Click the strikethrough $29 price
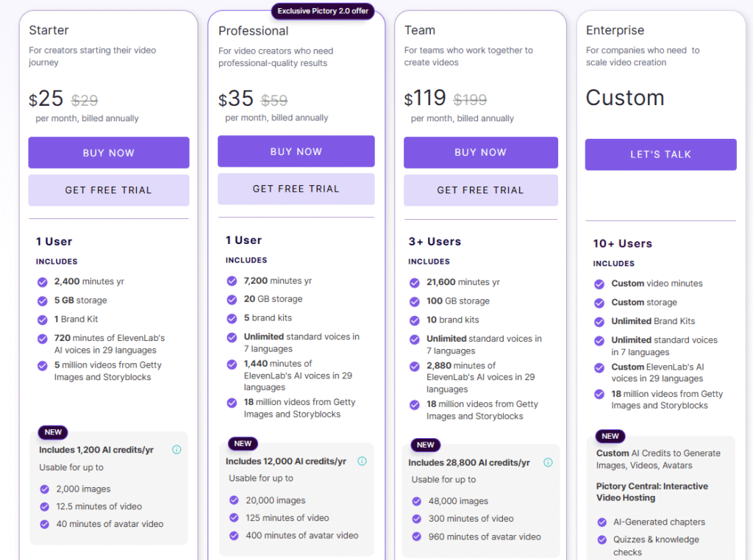753x560 pixels. pos(85,100)
